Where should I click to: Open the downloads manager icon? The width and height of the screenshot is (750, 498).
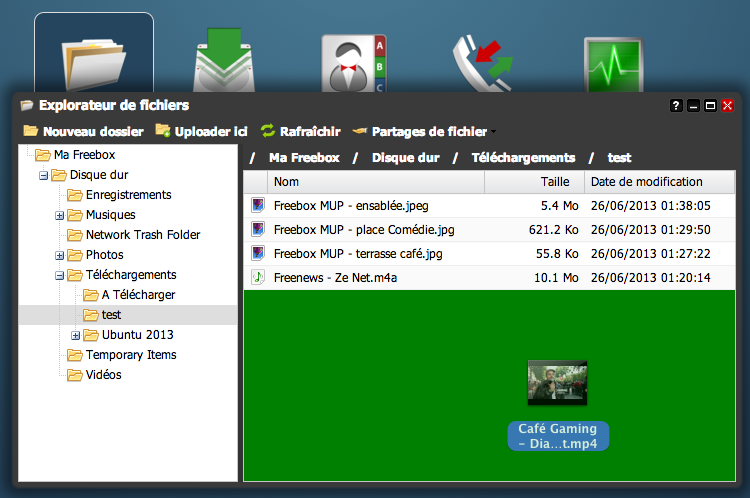click(x=224, y=61)
